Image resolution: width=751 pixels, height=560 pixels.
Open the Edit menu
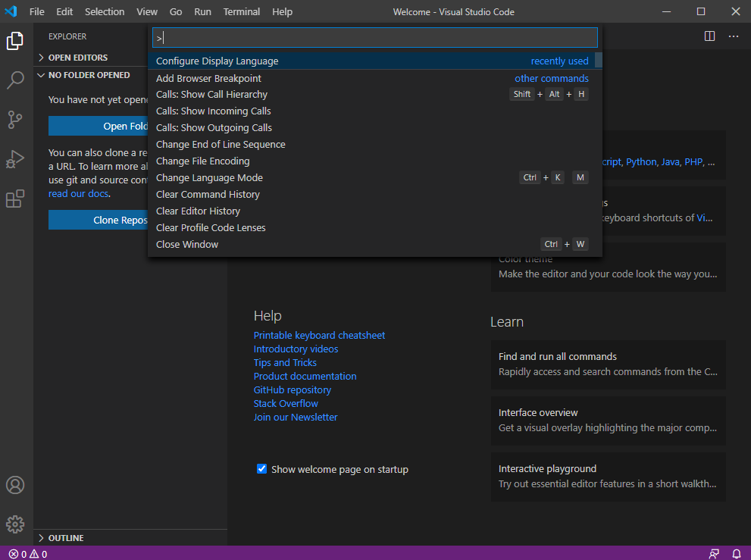64,11
